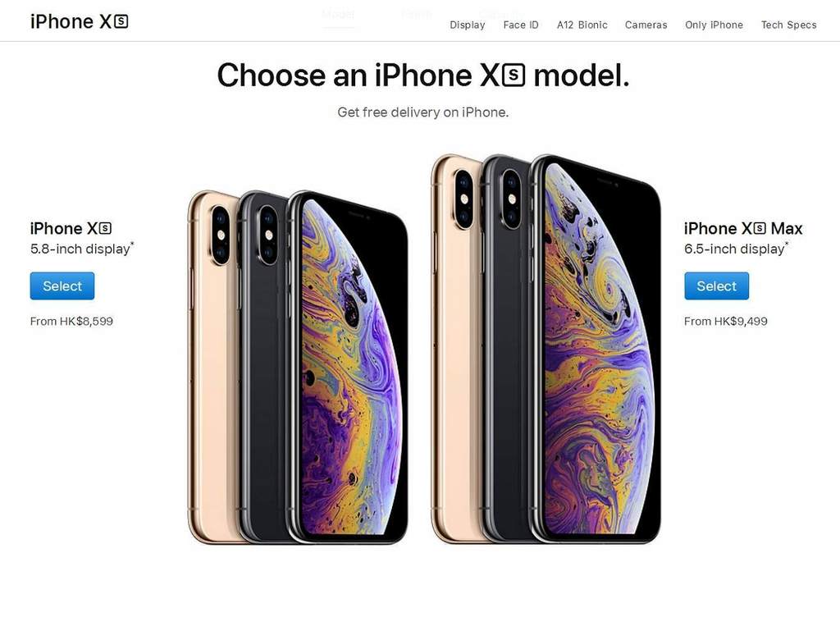The height and width of the screenshot is (631, 840).
Task: Click the space gray iPhone XS rear camera
Action: tap(268, 235)
